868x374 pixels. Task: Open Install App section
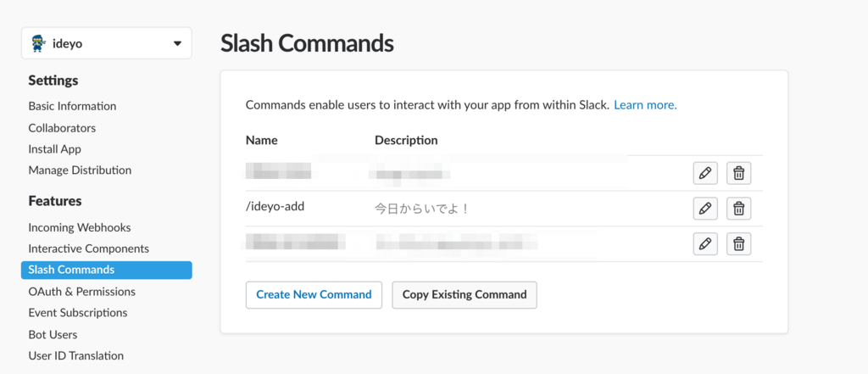55,149
